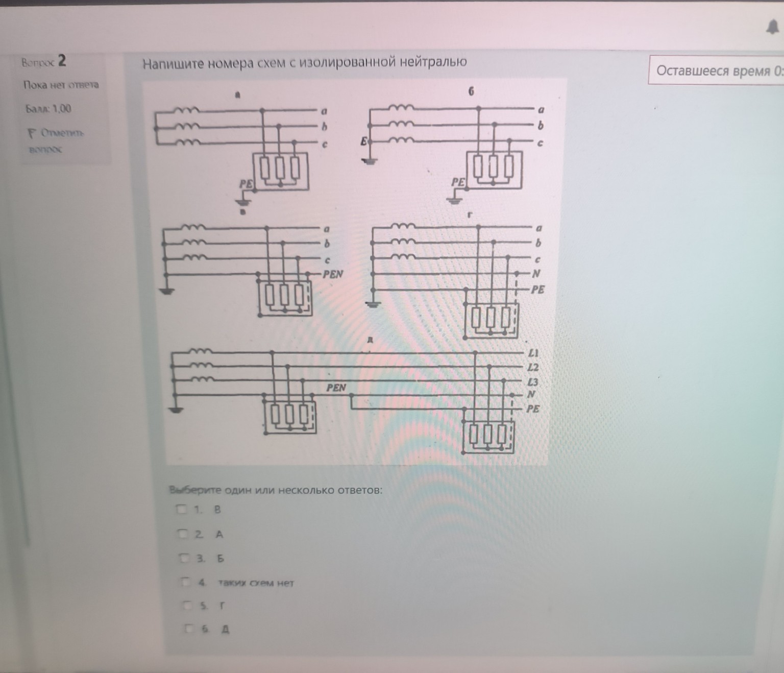Image resolution: width=784 pixels, height=673 pixels.
Task: Click the flag icon beside Отметить вопрос
Action: pos(32,133)
